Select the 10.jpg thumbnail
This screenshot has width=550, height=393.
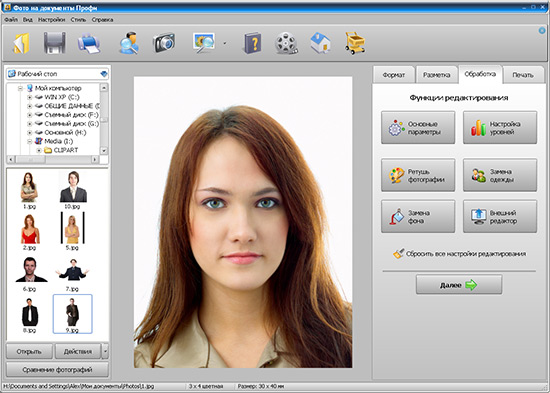click(x=73, y=190)
